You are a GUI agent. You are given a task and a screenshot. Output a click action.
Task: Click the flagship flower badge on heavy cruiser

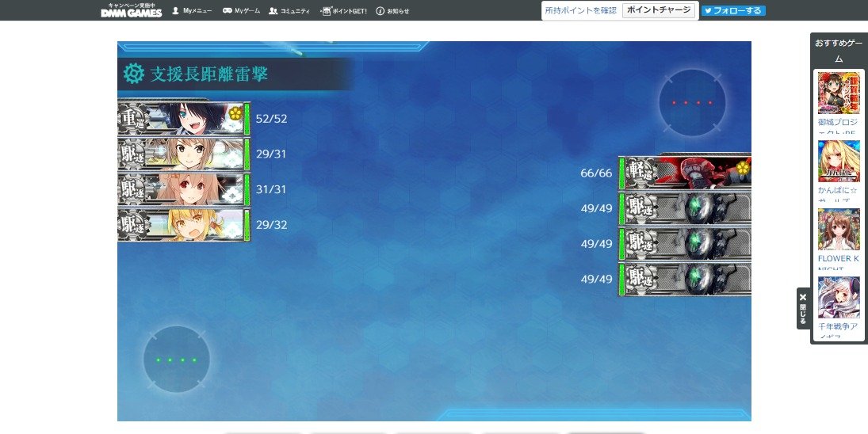pos(235,113)
